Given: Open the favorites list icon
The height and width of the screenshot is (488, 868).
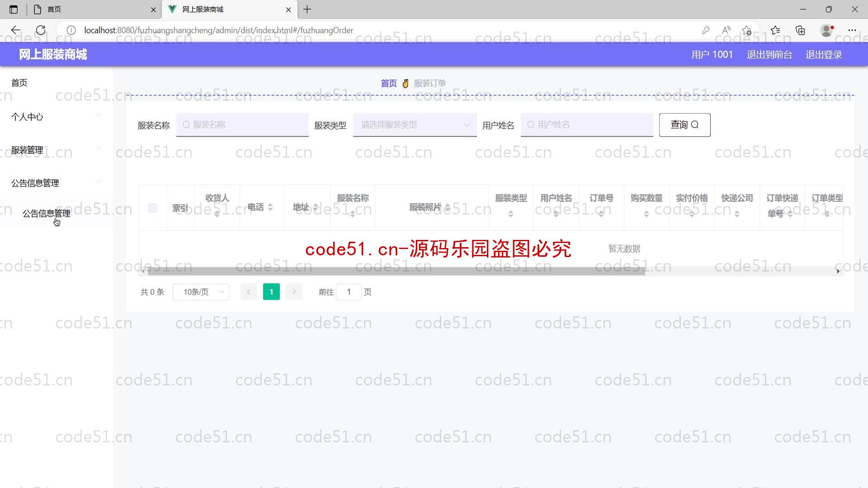Looking at the screenshot, I should (x=775, y=30).
